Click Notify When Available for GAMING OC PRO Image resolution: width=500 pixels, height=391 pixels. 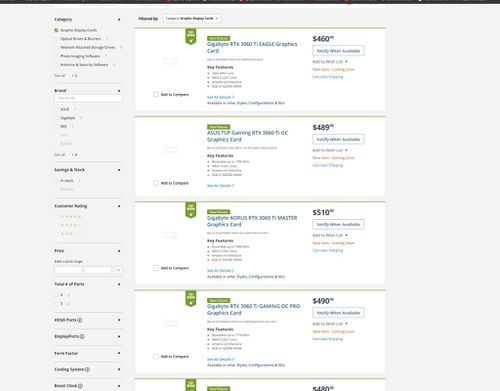tap(338, 313)
